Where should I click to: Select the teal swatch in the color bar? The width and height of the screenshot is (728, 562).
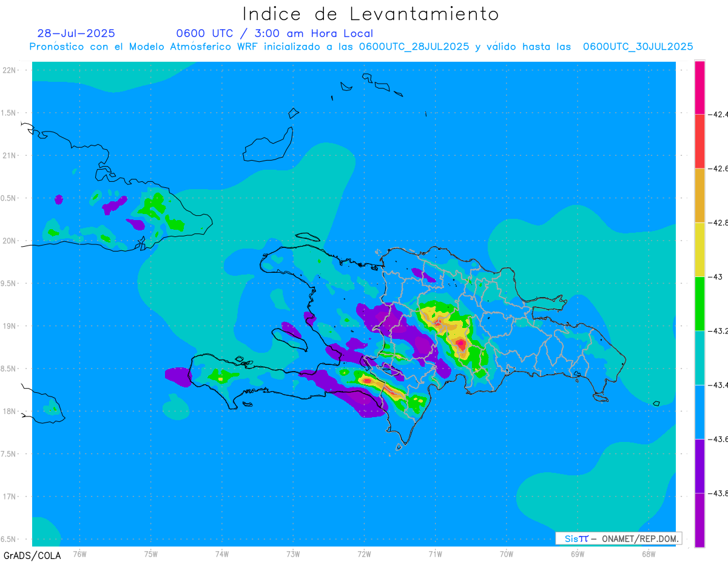[x=699, y=358]
